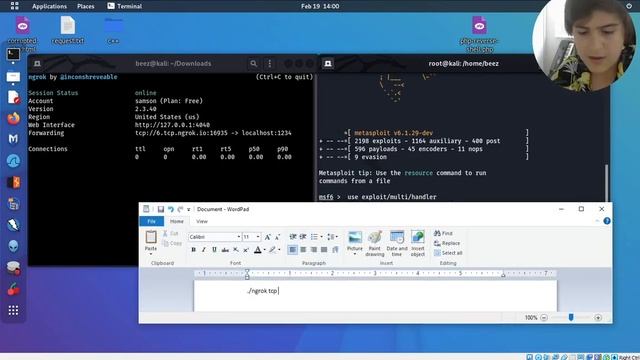
Task: Open WordPad Help question mark icon
Action: (607, 221)
